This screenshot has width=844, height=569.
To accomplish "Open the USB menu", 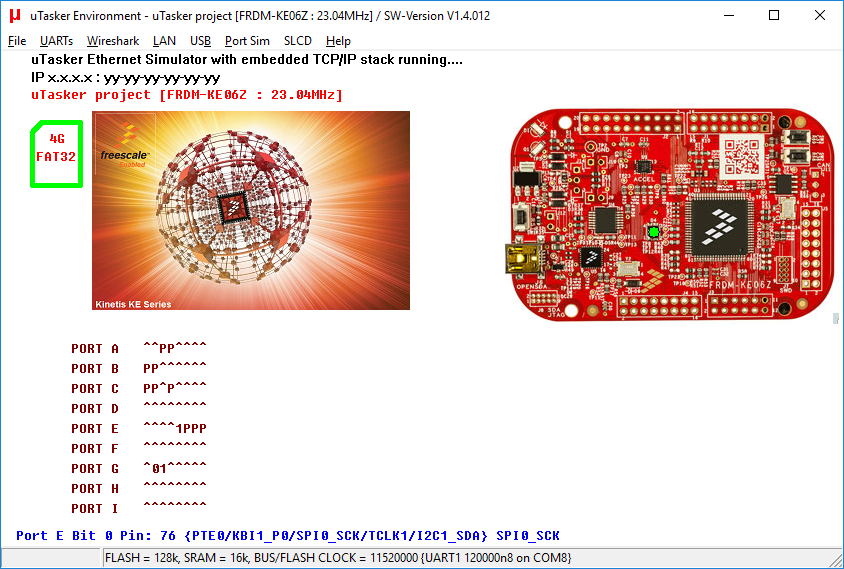I will (x=200, y=41).
